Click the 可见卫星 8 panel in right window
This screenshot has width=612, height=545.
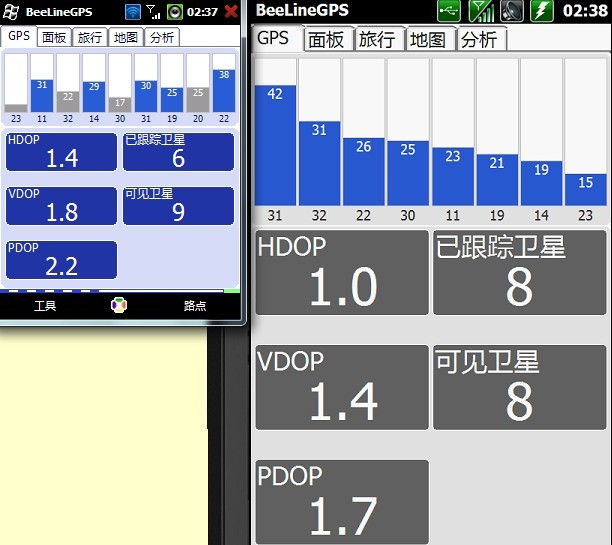click(519, 387)
